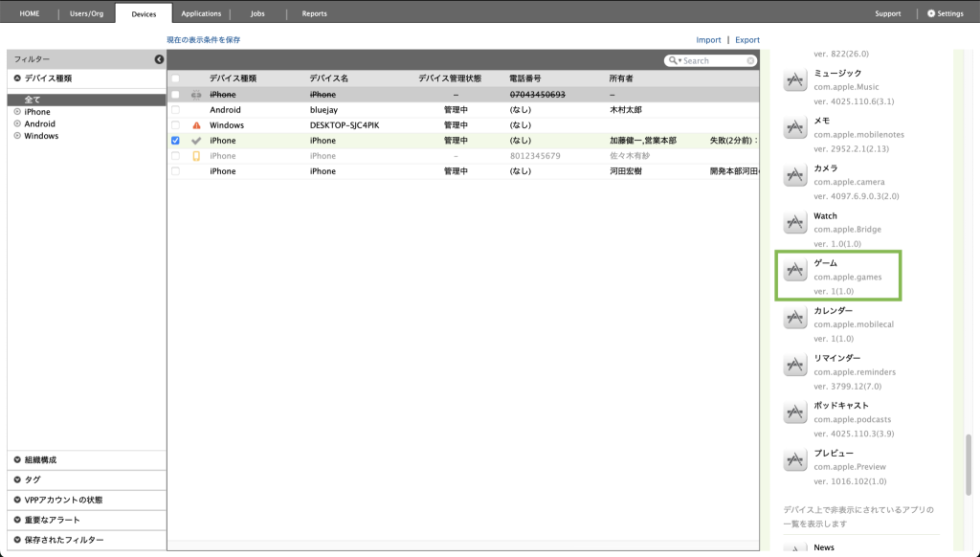Clear search field with the X icon
The height and width of the screenshot is (557, 980).
(748, 61)
